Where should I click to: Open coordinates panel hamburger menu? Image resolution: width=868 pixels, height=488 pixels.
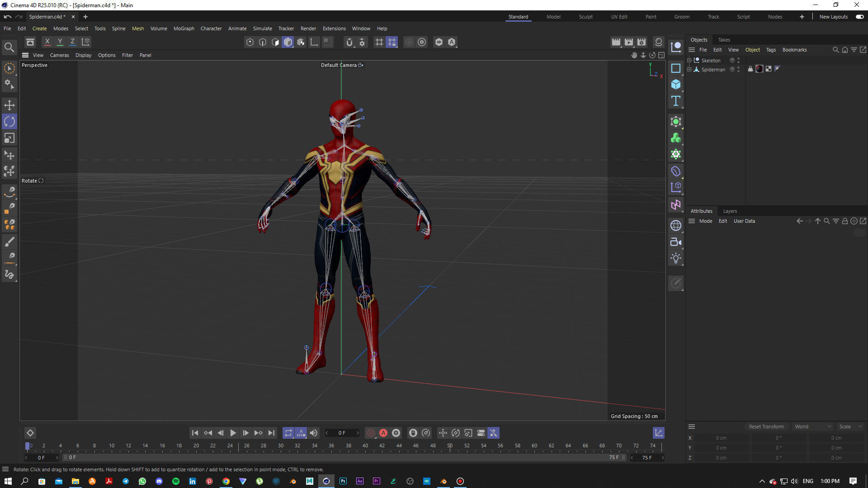[x=692, y=427]
